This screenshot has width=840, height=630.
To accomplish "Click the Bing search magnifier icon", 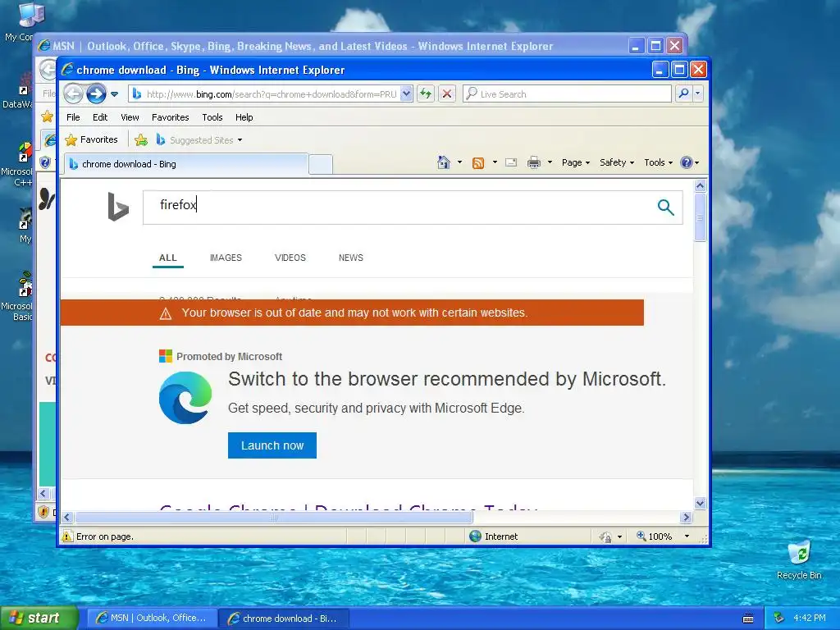I will click(x=665, y=207).
